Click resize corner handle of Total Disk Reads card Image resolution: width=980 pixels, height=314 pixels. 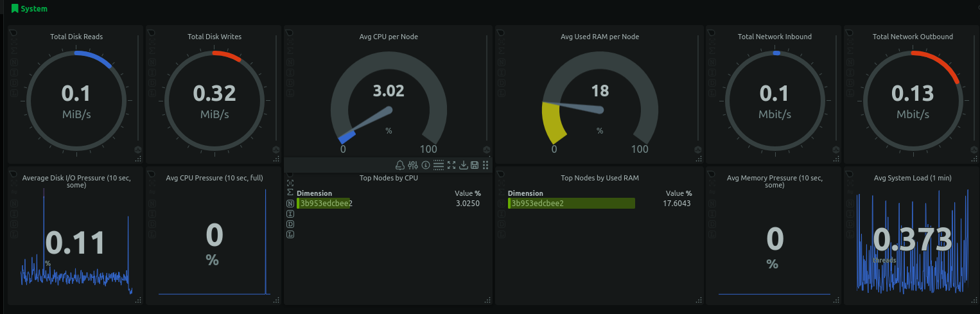138,159
